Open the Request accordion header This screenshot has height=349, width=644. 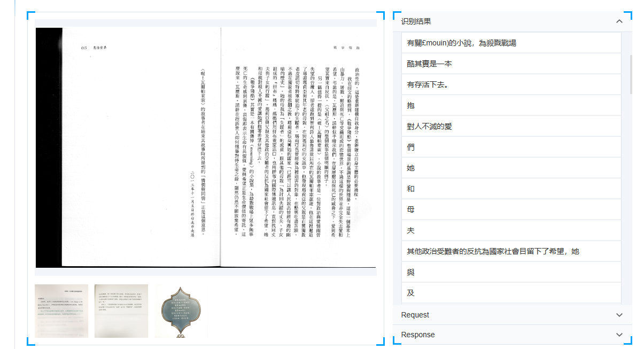415,315
